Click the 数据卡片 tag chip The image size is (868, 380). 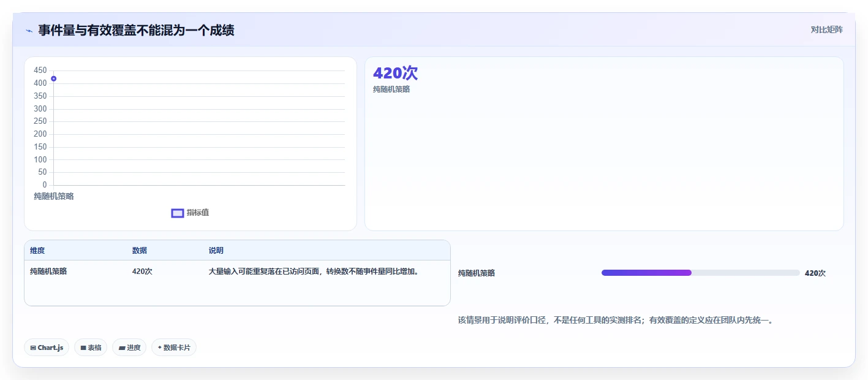(174, 348)
